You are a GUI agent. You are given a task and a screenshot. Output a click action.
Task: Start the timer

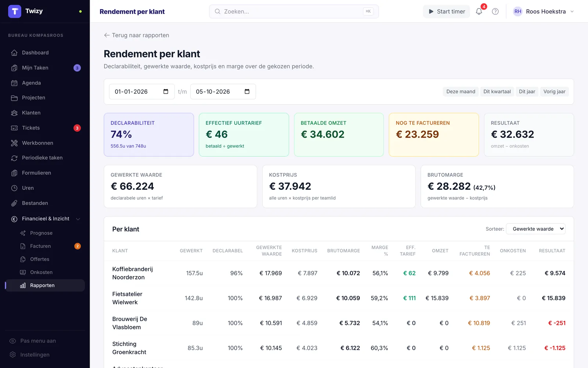click(447, 11)
